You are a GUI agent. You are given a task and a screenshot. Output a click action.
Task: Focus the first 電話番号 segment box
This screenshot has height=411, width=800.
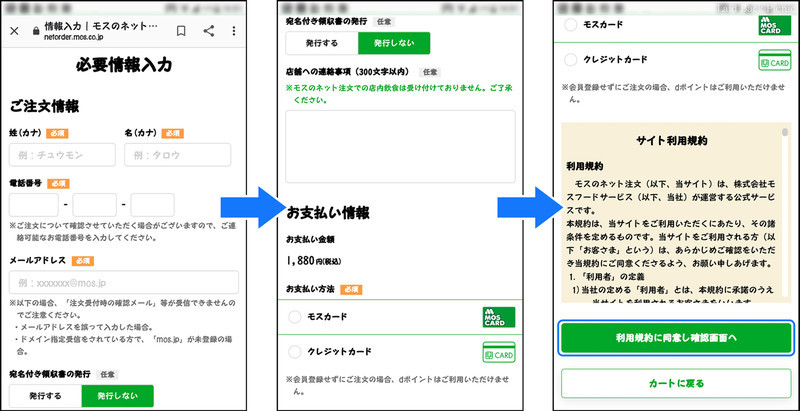click(34, 205)
